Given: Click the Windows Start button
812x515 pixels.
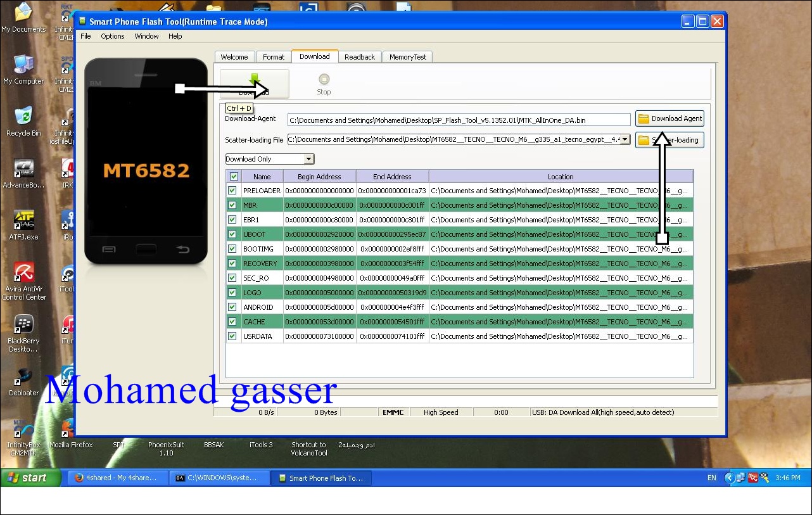Looking at the screenshot, I should pos(32,478).
